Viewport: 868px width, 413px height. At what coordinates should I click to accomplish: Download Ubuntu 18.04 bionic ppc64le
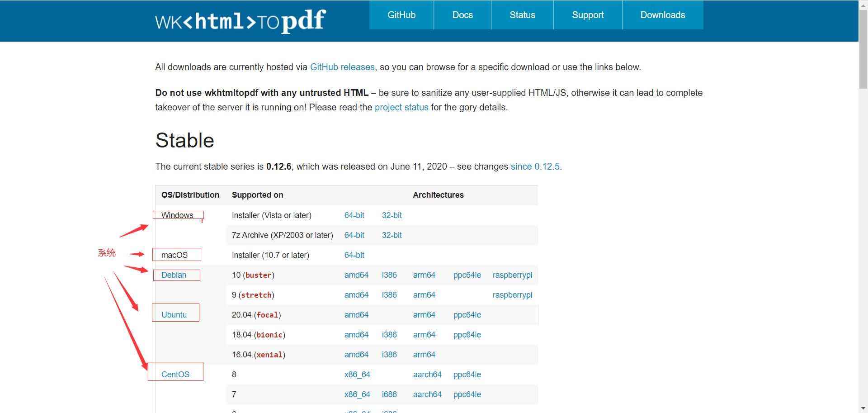(x=467, y=335)
